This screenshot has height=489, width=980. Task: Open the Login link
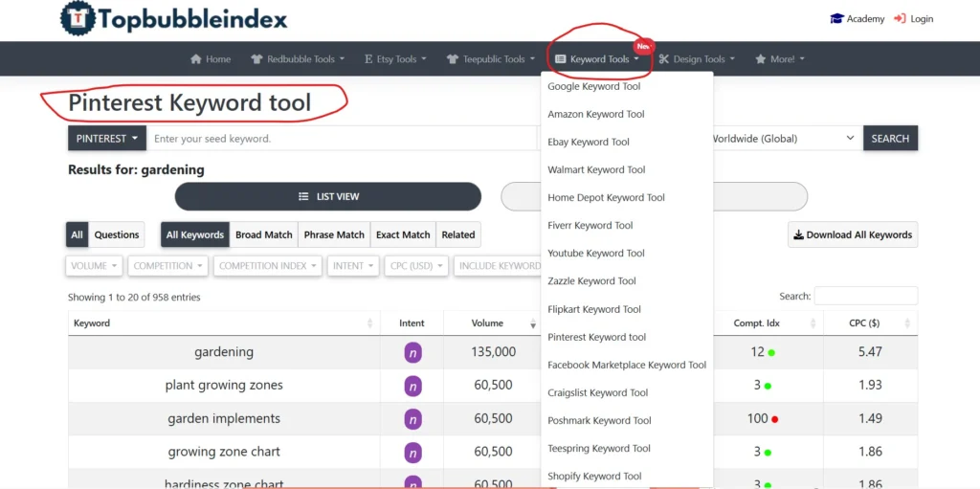pyautogui.click(x=914, y=19)
